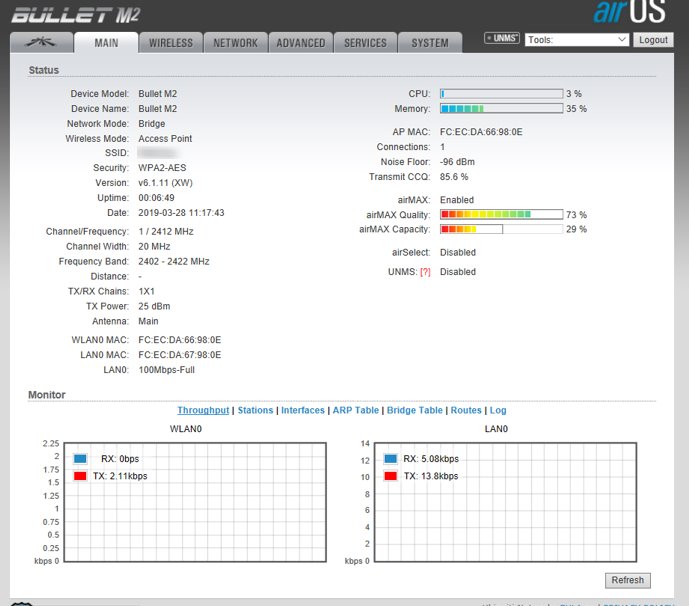
Task: Open the Log link
Action: pyautogui.click(x=498, y=410)
